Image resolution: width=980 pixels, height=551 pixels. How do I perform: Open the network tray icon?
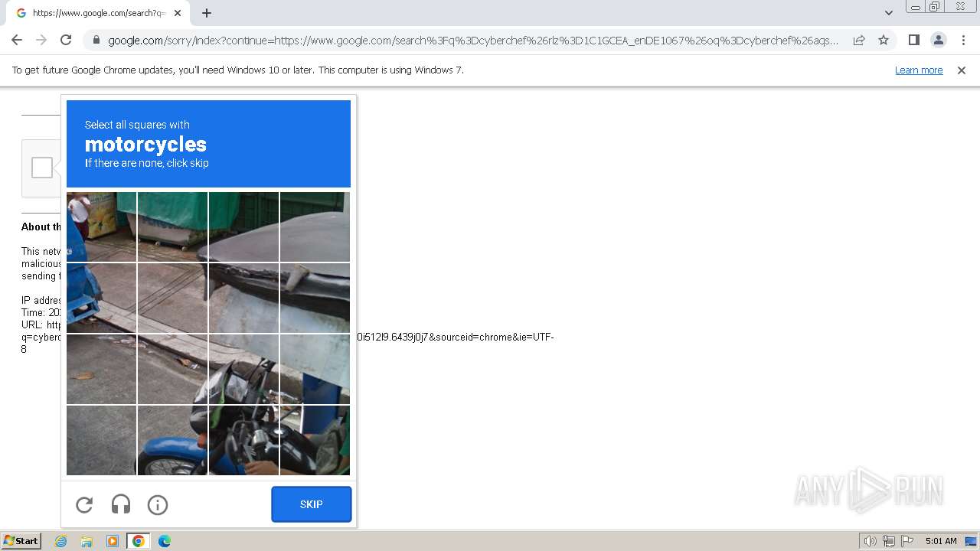point(889,541)
